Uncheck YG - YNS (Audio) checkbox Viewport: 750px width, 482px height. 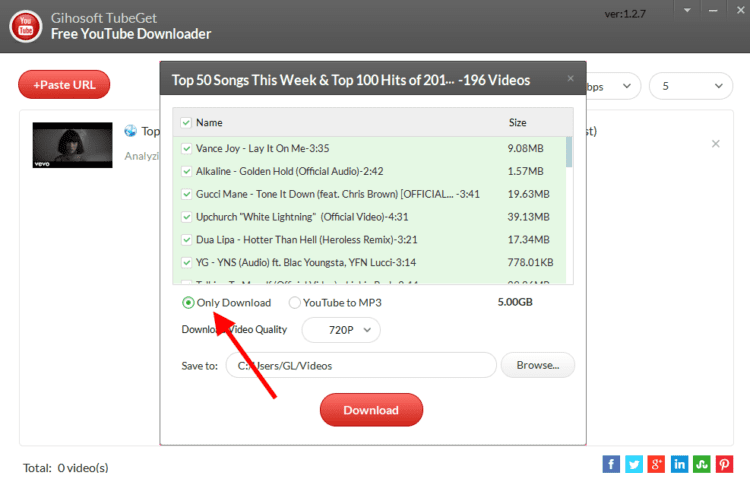click(186, 263)
